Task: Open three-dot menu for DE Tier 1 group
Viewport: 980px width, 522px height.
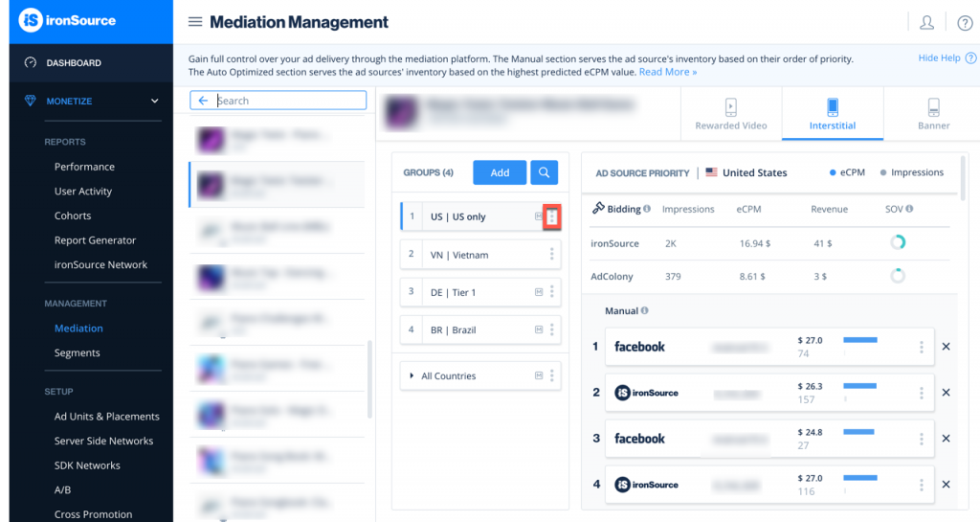Action: click(552, 292)
